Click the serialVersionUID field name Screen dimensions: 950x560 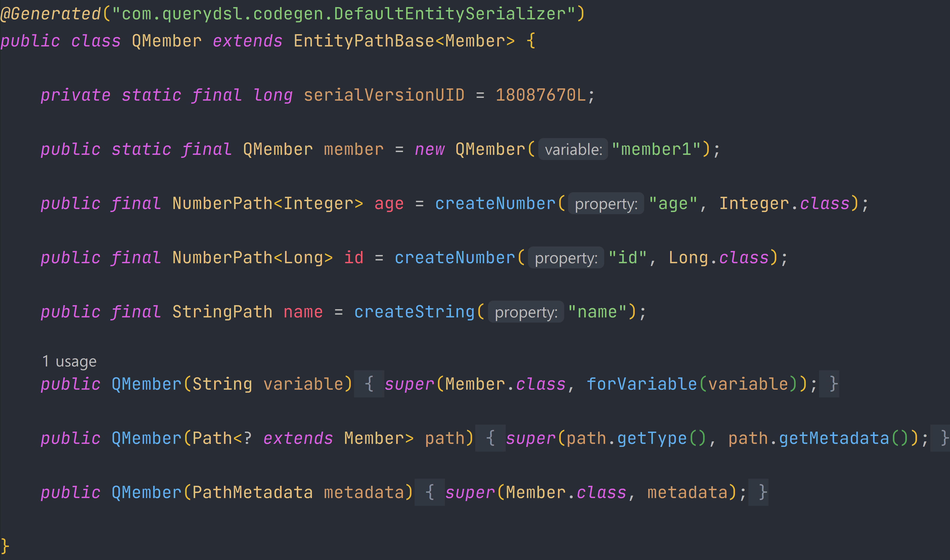click(x=384, y=95)
